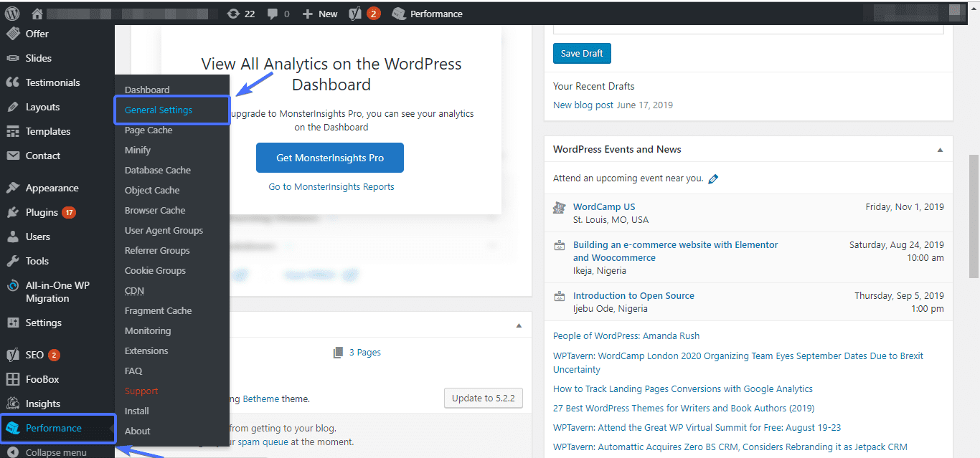Open Extensions in Performance submenu
Image resolution: width=980 pixels, height=458 pixels.
pyautogui.click(x=146, y=350)
